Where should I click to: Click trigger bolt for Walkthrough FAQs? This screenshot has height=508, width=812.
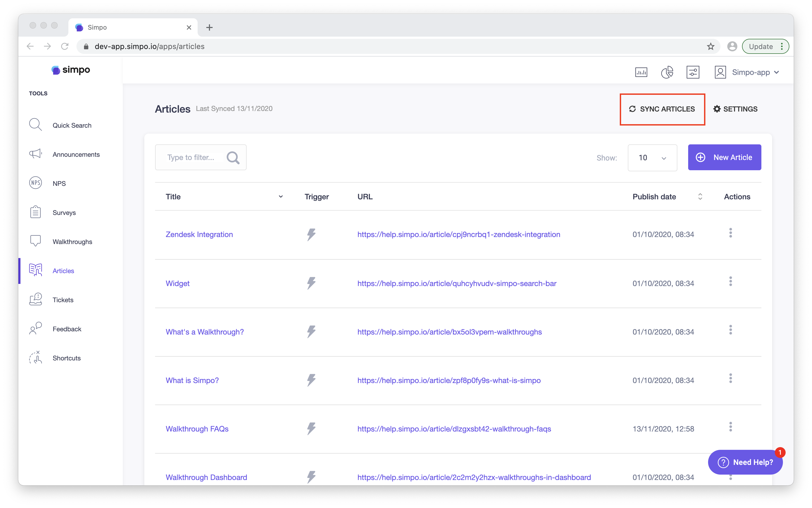pyautogui.click(x=311, y=429)
